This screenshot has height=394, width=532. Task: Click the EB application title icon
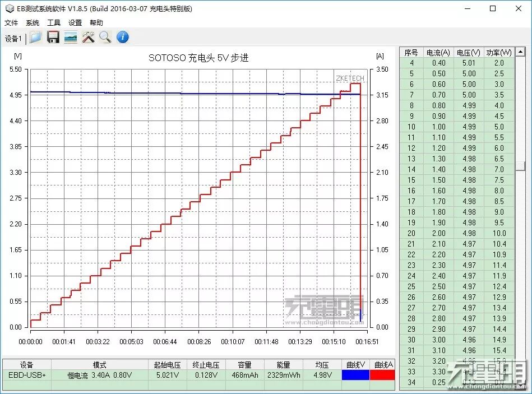point(10,8)
